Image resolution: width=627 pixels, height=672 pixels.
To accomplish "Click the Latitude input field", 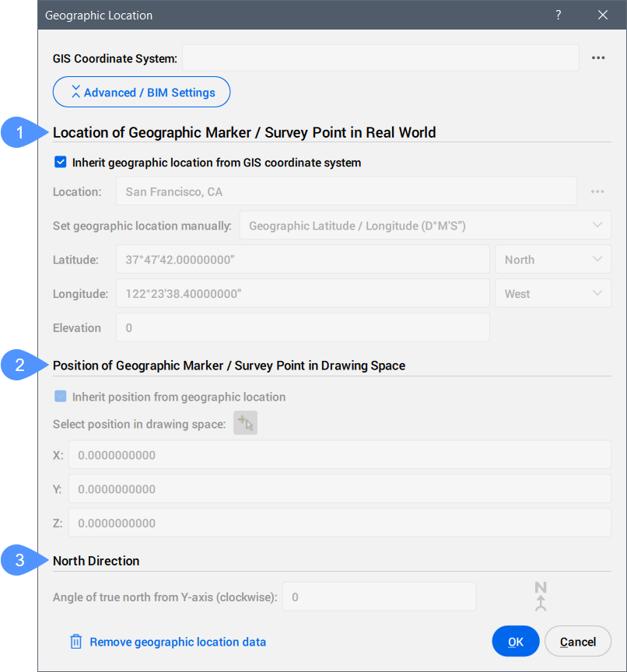I will (303, 260).
